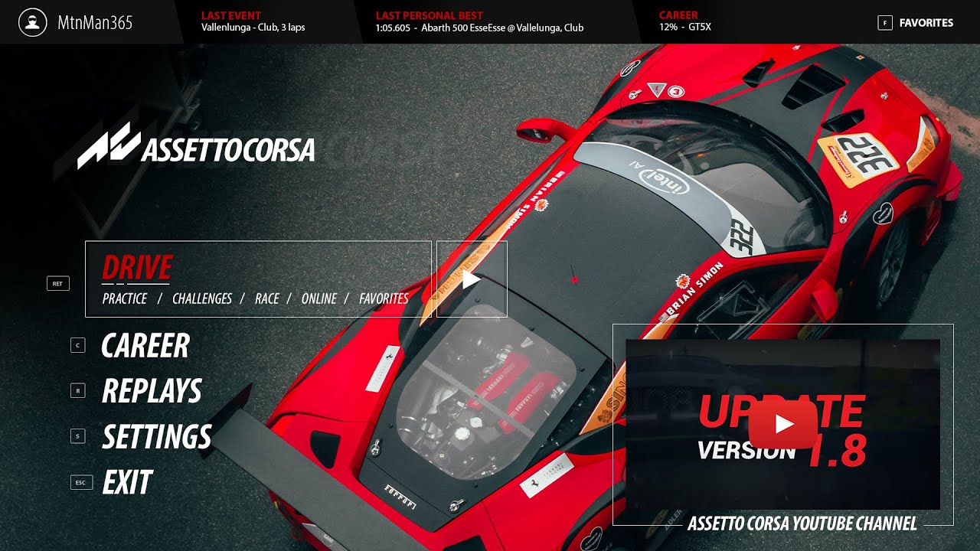Select the DRIVE main menu heading
The height and width of the screenshot is (551, 980).
137,268
